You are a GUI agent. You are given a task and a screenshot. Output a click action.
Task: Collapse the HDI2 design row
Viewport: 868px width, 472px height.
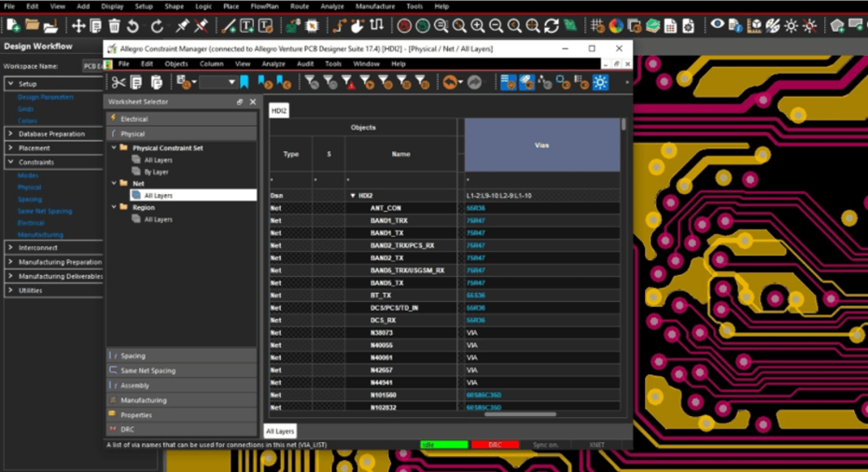353,196
